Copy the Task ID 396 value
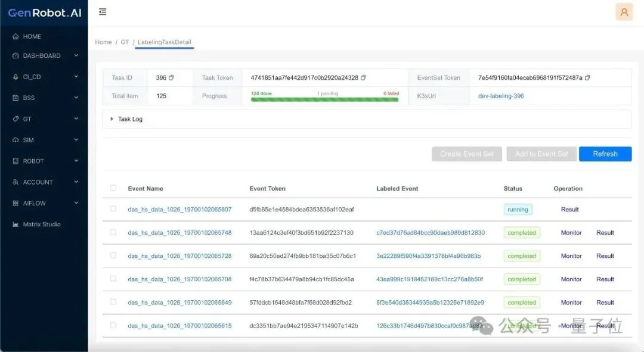This screenshot has height=352, width=644. [x=171, y=78]
